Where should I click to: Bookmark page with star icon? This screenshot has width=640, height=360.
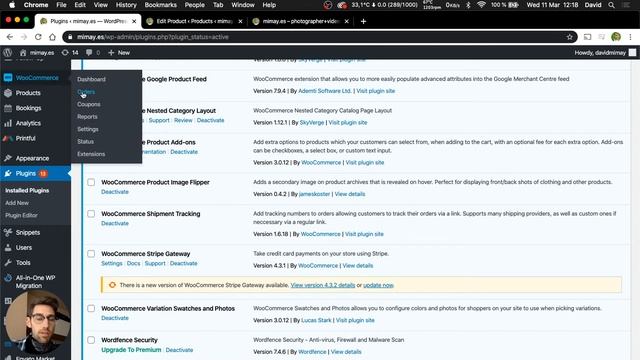point(569,37)
